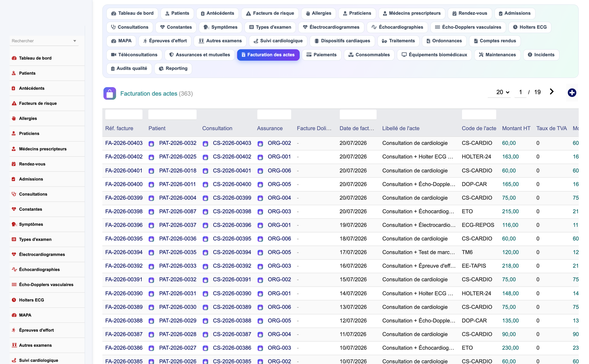This screenshot has width=589, height=364.
Task: Open ORG-004 link in FA-2026-00399 row
Action: click(x=279, y=198)
